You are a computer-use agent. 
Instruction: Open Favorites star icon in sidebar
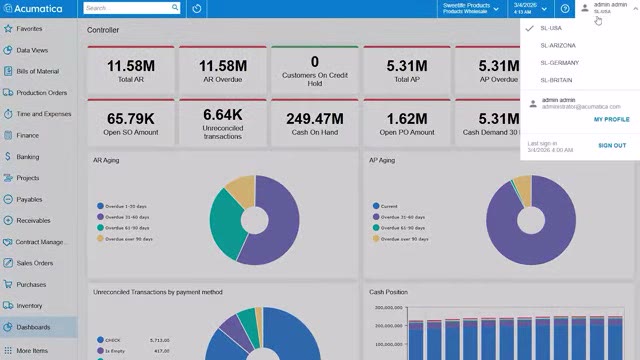click(x=8, y=29)
